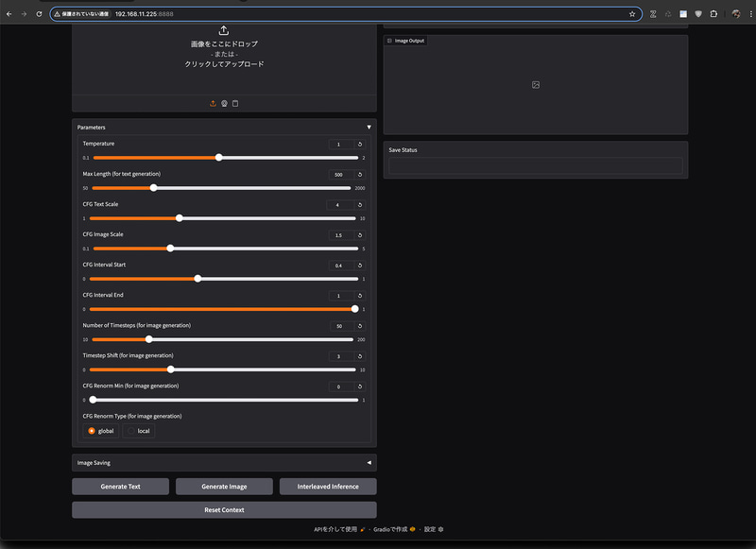Open the Chrome profile avatar
Screen dimensions: 756x549
(736, 14)
